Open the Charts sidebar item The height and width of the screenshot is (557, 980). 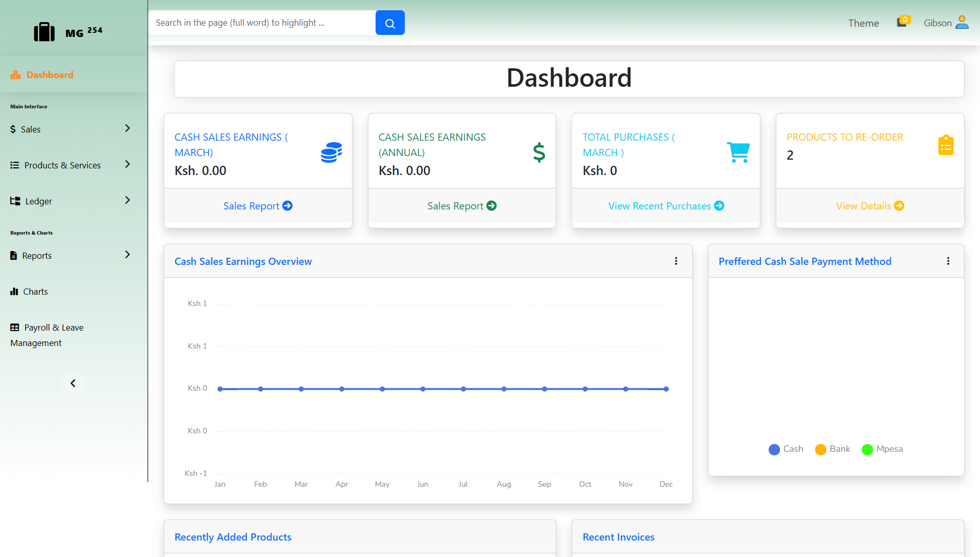pos(35,292)
